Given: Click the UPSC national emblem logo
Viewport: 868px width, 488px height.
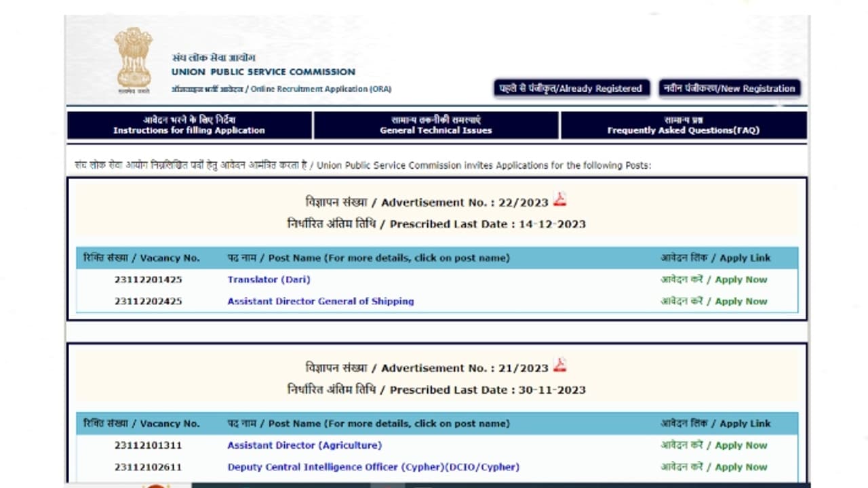Looking at the screenshot, I should [x=133, y=58].
